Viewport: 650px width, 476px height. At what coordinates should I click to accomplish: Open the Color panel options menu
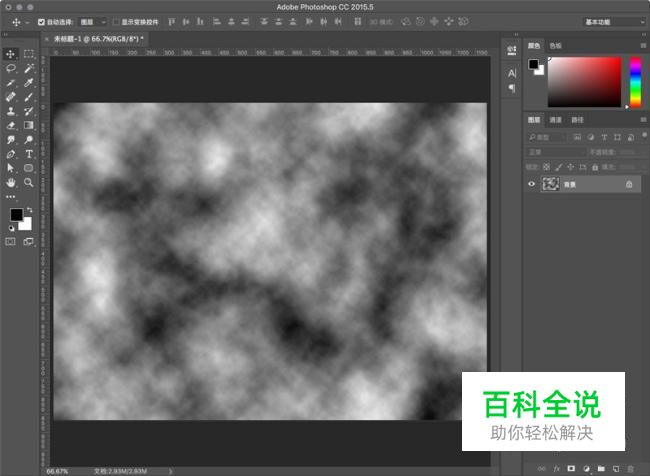click(x=643, y=46)
